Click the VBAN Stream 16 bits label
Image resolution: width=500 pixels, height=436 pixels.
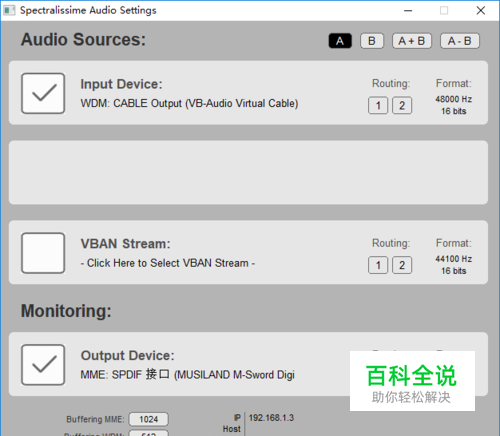(454, 271)
